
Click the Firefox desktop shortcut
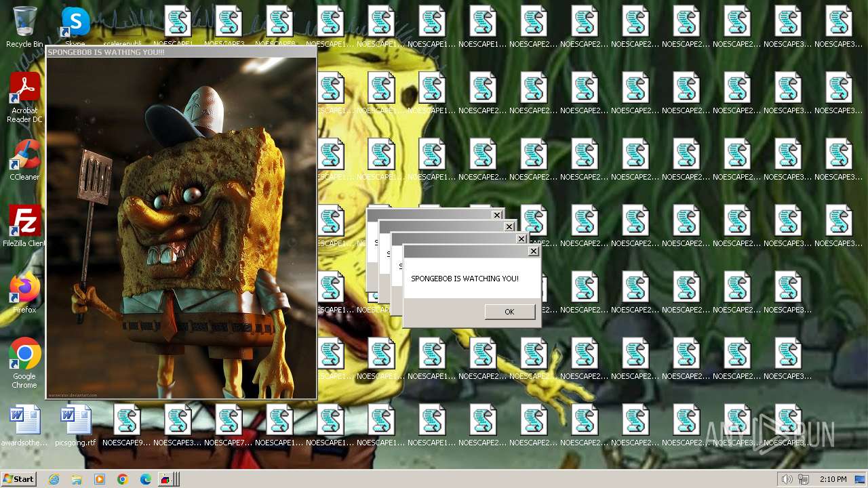point(24,293)
